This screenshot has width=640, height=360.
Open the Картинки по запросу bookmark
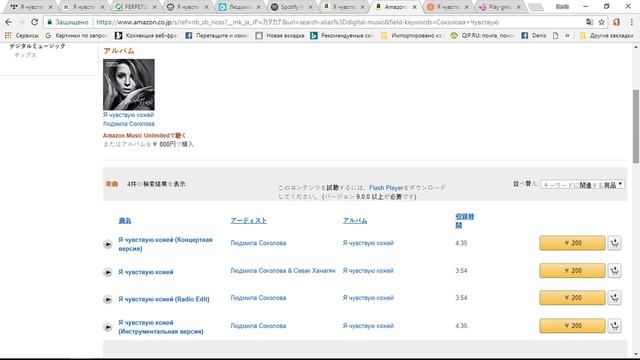coord(76,36)
